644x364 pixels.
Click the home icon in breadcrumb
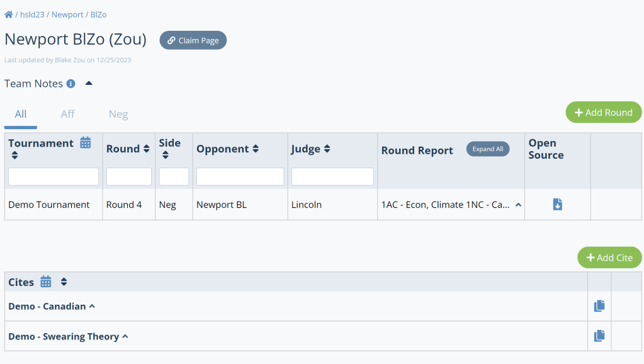9,14
